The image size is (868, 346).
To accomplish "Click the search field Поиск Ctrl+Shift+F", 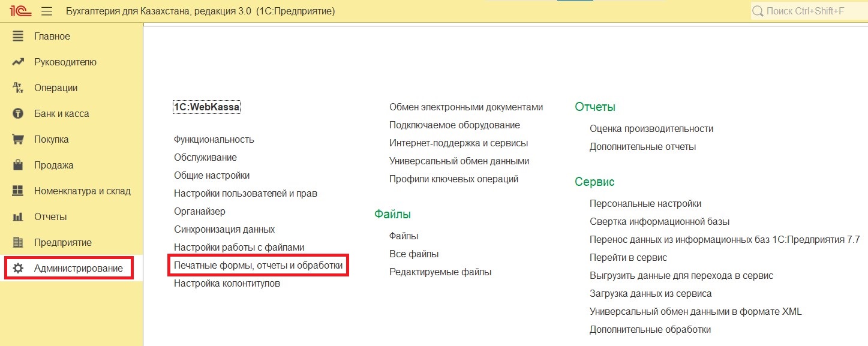I will pyautogui.click(x=808, y=11).
